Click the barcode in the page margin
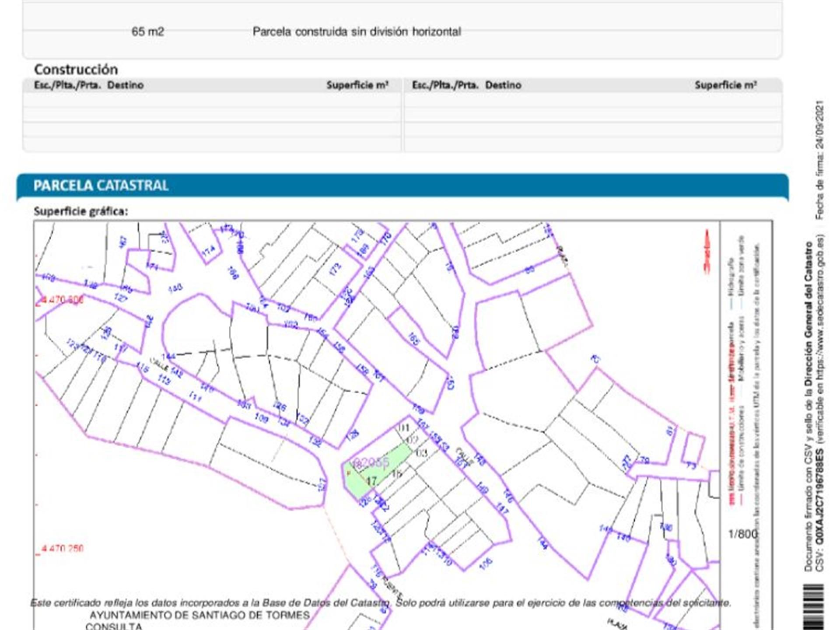Screen dimensions: 840x630 click(814, 607)
